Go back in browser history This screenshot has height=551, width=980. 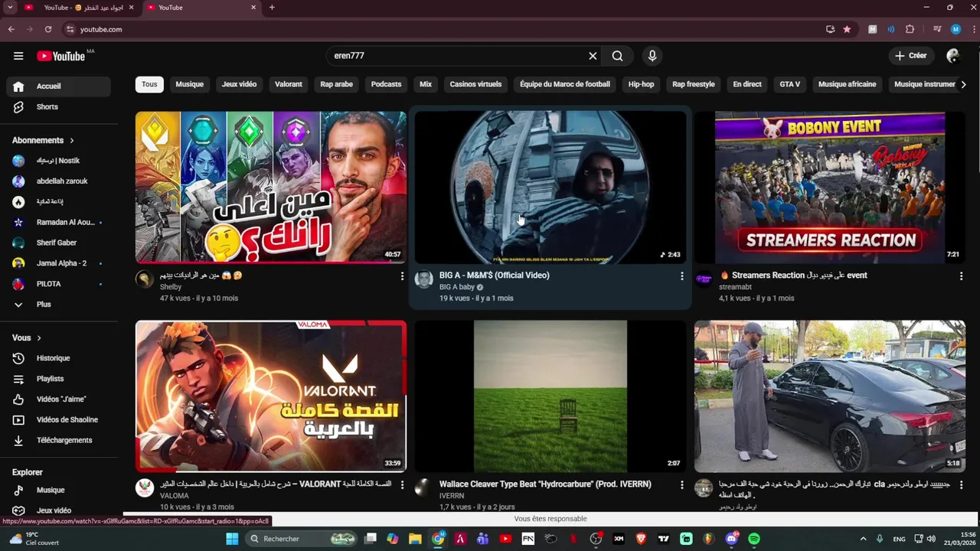point(11,29)
